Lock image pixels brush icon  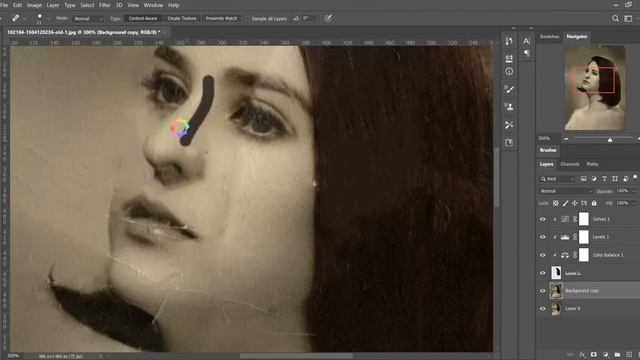coord(565,203)
